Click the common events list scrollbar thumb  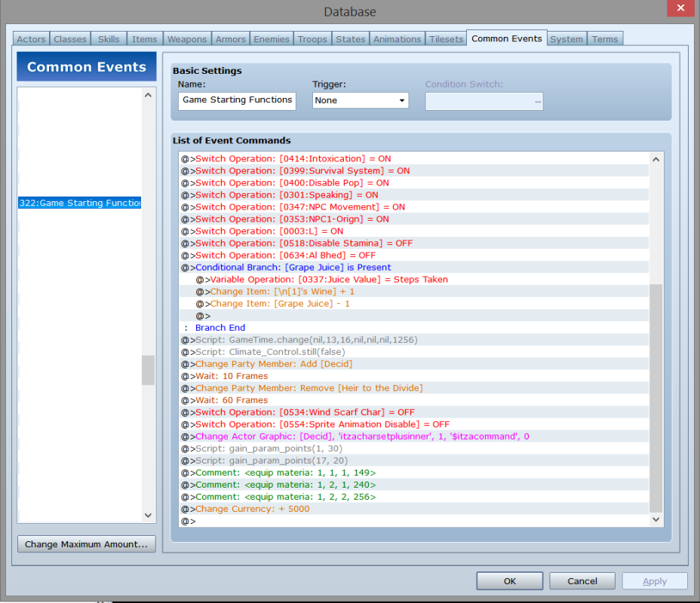pyautogui.click(x=148, y=370)
